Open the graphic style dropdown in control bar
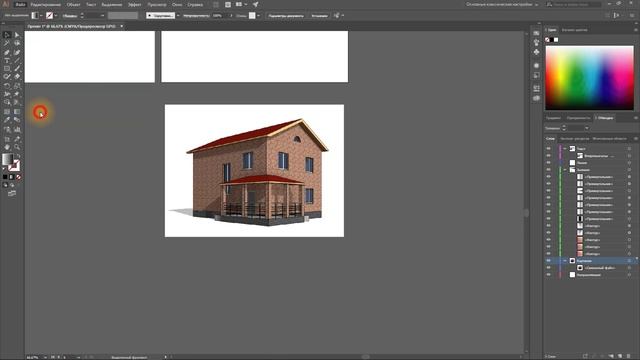The image size is (640, 360). (258, 16)
